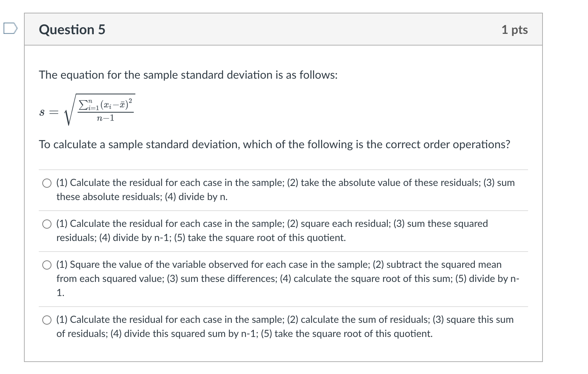Click the intro sentence above the equation
Viewport: 588px width, 374px height.
point(188,75)
